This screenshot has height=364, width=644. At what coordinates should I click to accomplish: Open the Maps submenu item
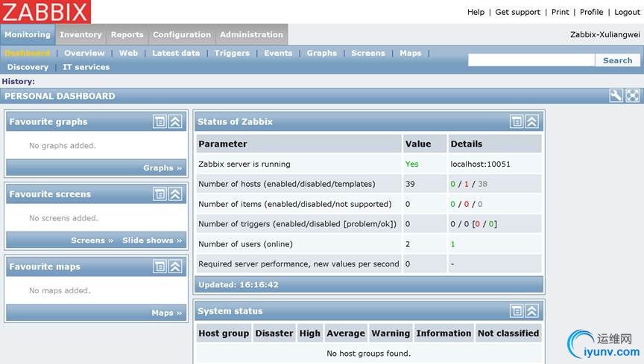click(x=410, y=53)
